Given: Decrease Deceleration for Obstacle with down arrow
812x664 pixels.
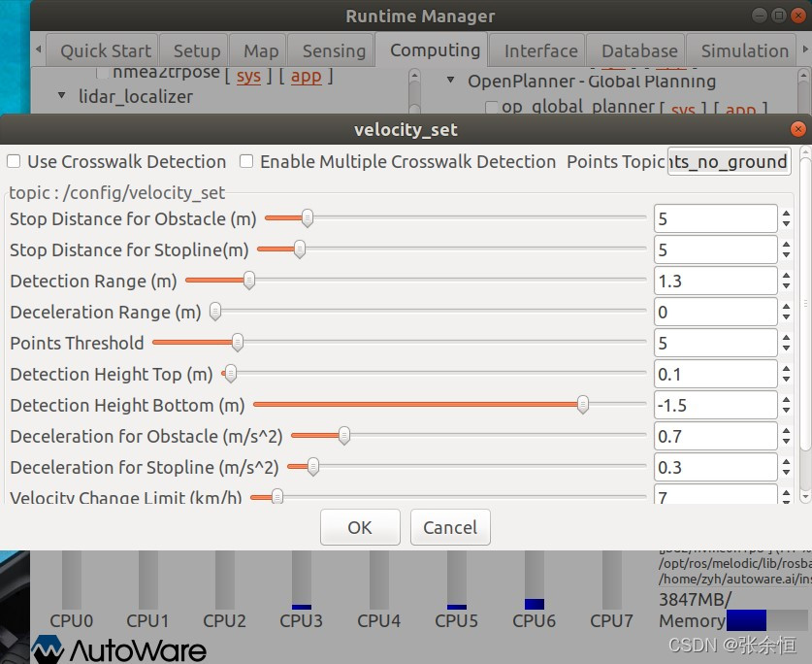Looking at the screenshot, I should pyautogui.click(x=786, y=442).
